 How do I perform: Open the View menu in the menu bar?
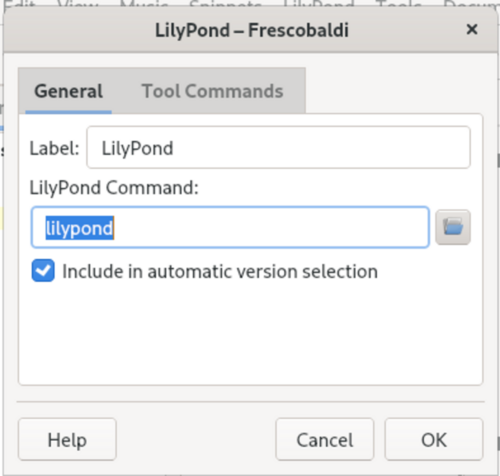point(78,4)
